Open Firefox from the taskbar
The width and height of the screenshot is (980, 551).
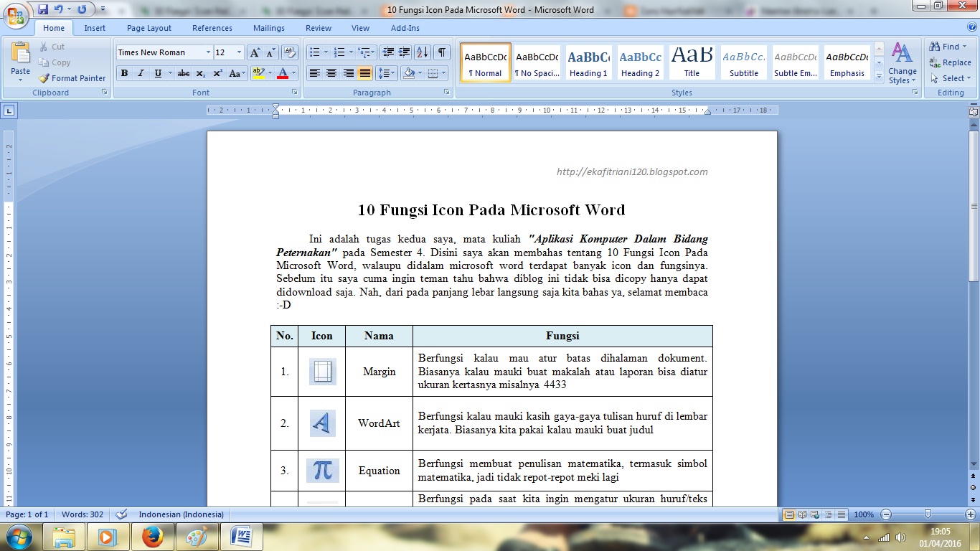pos(153,537)
